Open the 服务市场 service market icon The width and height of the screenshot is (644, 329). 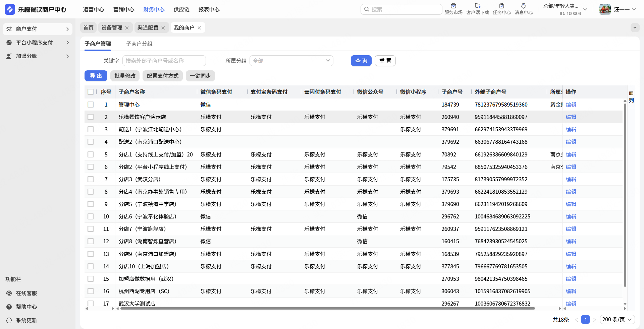coord(453,6)
